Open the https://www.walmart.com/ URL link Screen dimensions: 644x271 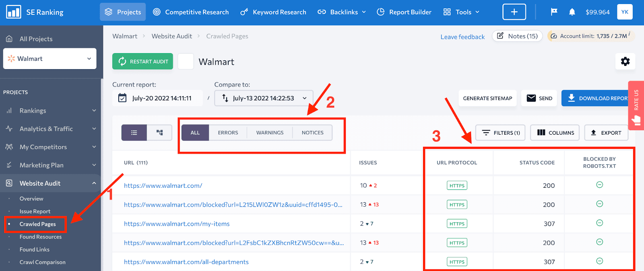coord(163,186)
